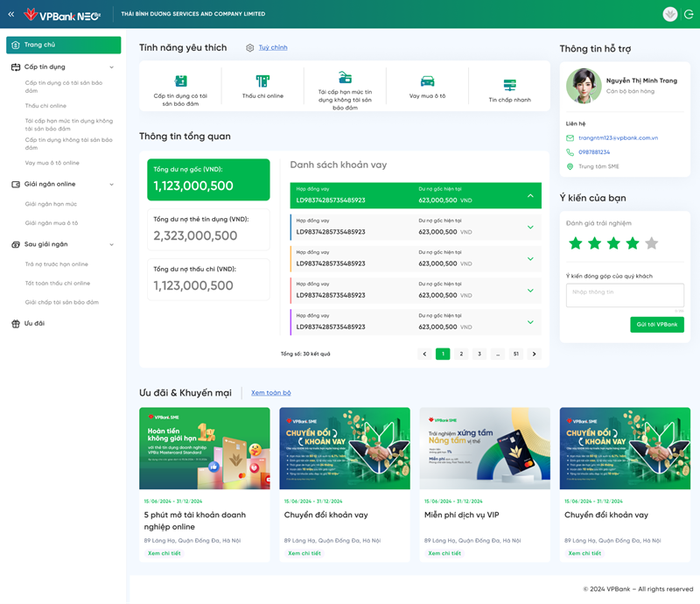700x604 pixels.
Task: Click the Tổng dư nợ thấu chi card
Action: 208,279
